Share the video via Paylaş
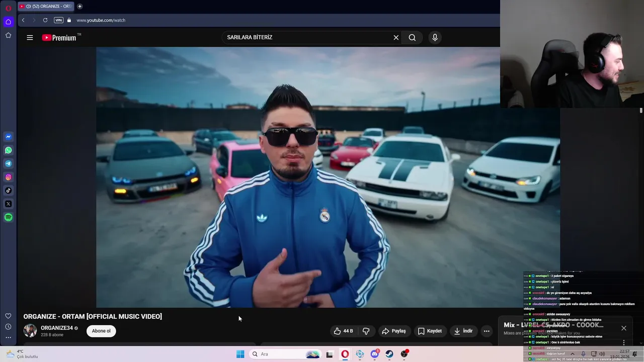 (x=394, y=331)
